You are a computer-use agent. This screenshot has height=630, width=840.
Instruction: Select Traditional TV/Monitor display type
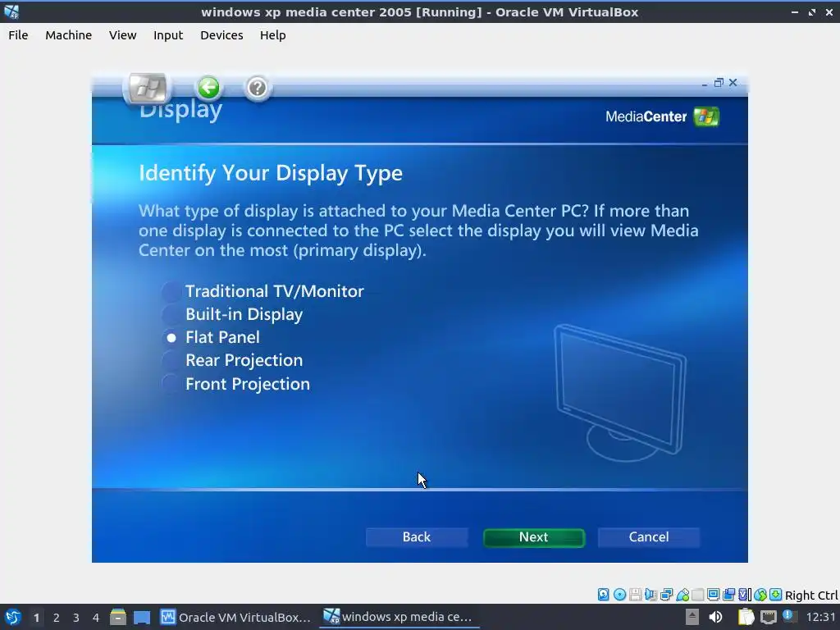pos(263,291)
